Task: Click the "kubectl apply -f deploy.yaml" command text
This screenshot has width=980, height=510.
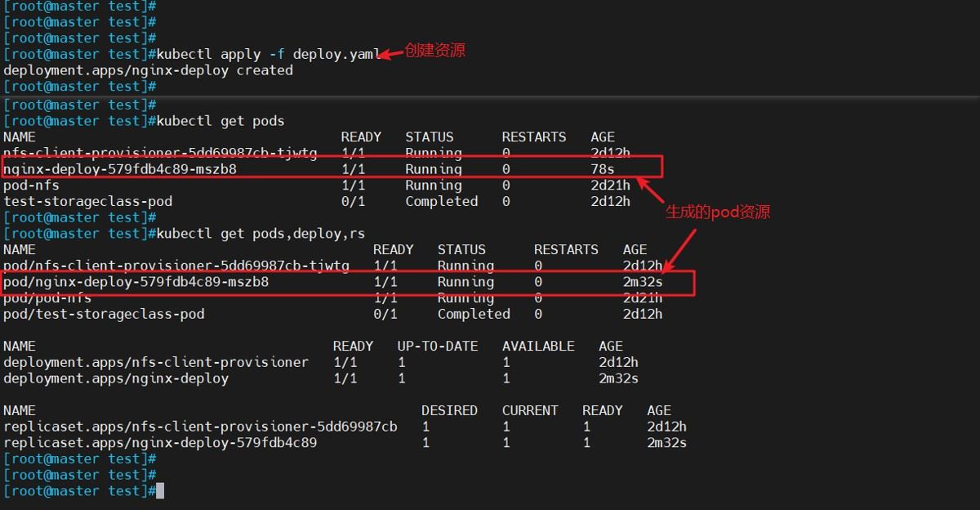Action: point(269,54)
